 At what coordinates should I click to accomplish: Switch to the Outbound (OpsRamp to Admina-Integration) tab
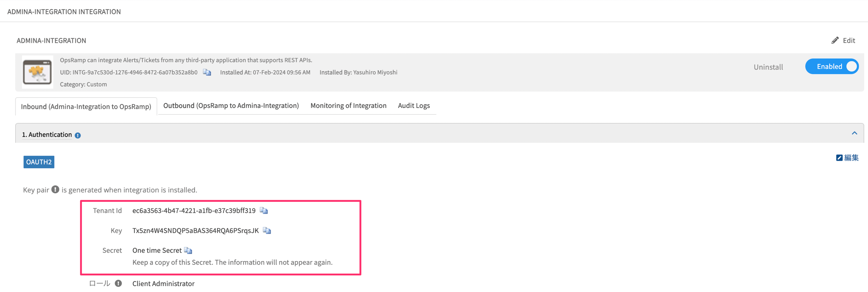click(231, 106)
